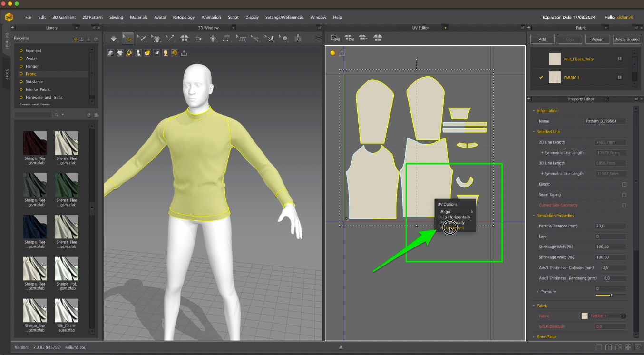Click the Delete Unused button
The width and height of the screenshot is (644, 355).
[626, 39]
